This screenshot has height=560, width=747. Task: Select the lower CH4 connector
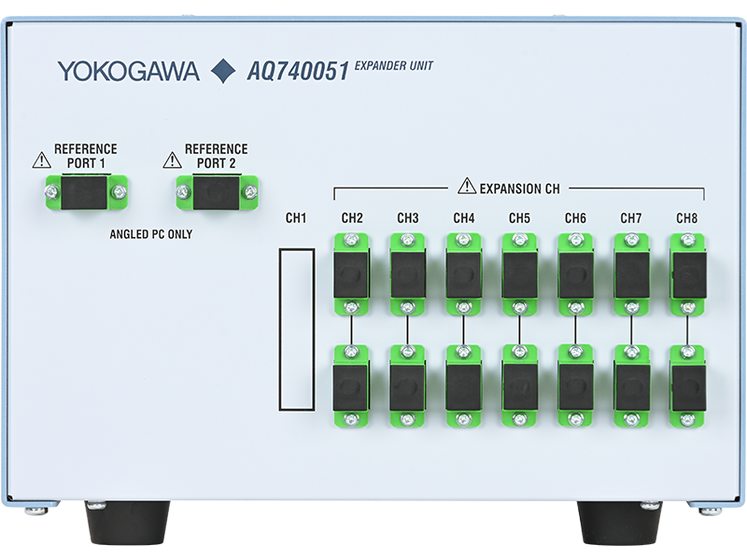pos(463,386)
